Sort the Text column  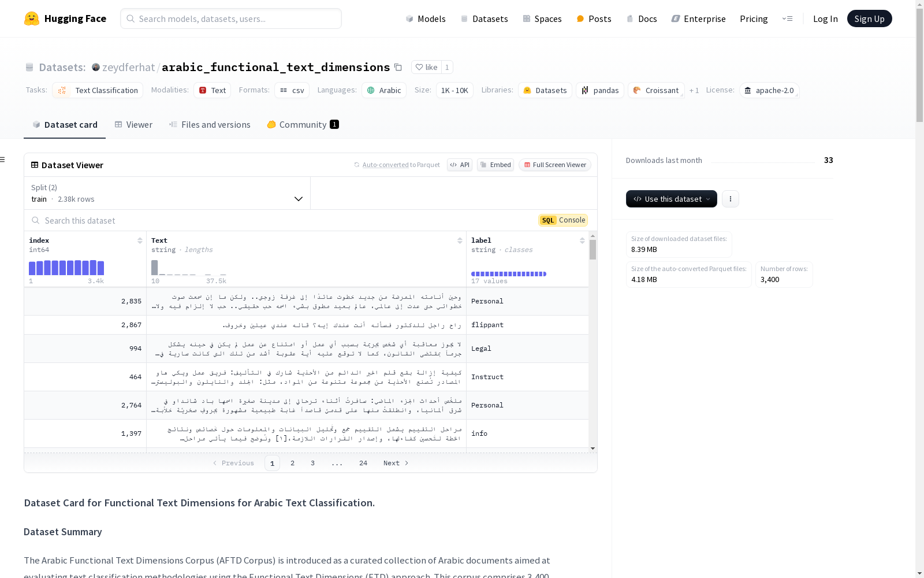(x=460, y=240)
